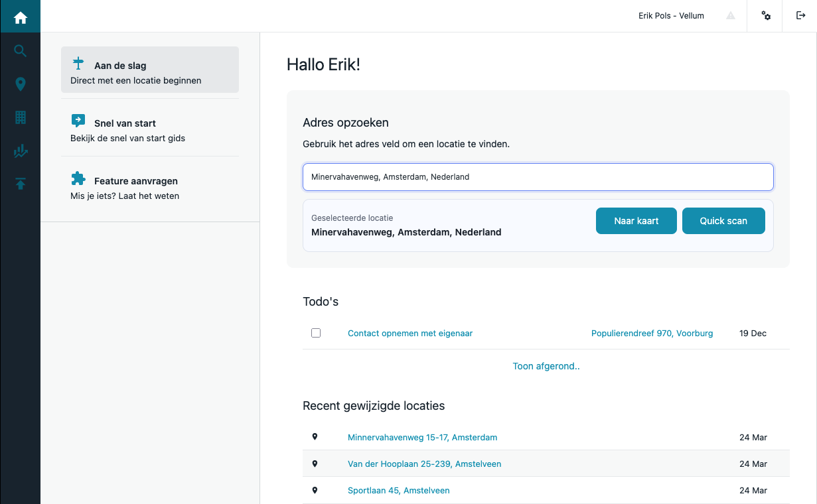Start a Quick scan of the selected location
This screenshot has width=817, height=504.
tap(723, 220)
